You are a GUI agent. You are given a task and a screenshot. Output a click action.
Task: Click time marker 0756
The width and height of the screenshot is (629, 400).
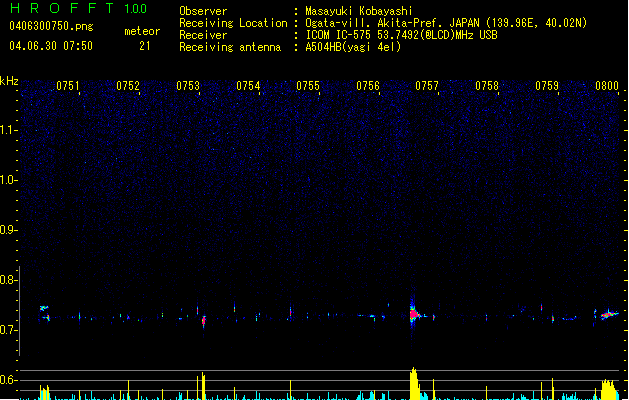(x=368, y=86)
